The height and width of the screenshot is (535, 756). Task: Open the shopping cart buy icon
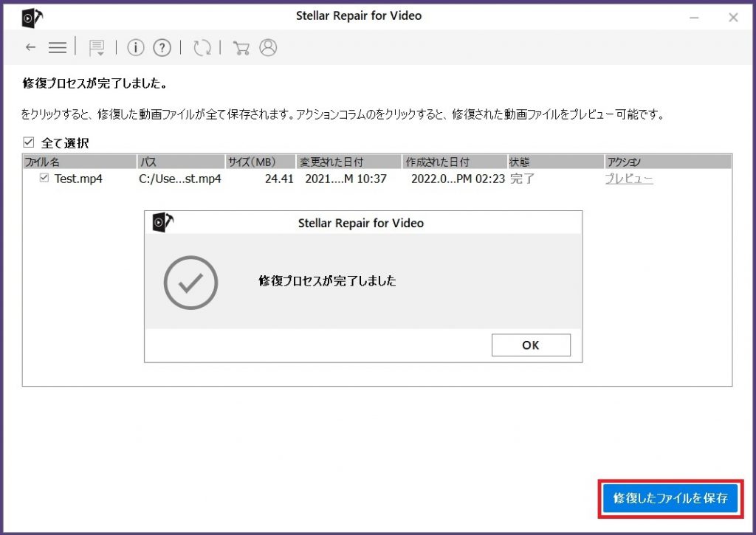click(241, 48)
